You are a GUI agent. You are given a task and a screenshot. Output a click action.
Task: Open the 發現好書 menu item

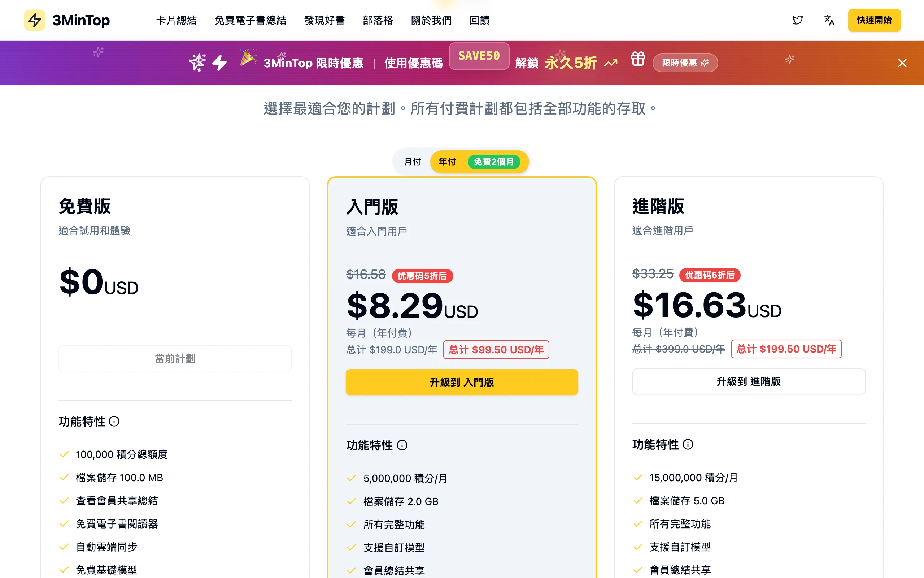tap(324, 20)
